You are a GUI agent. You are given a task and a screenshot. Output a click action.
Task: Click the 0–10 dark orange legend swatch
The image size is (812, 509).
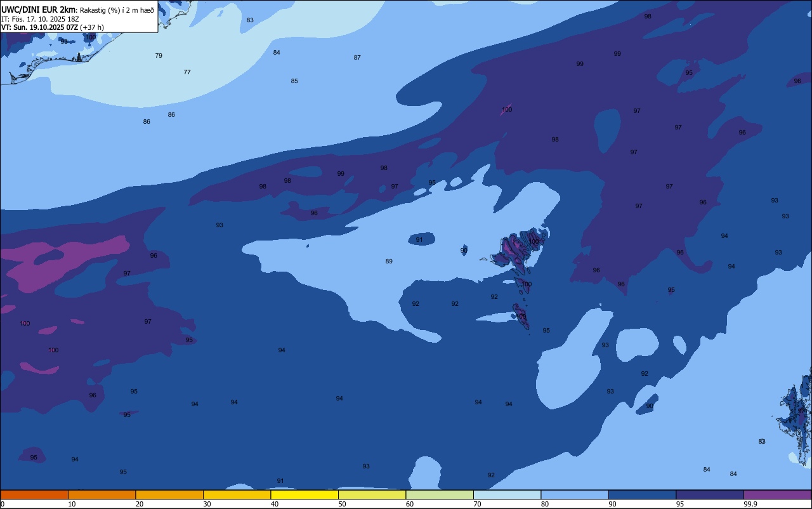[34, 494]
